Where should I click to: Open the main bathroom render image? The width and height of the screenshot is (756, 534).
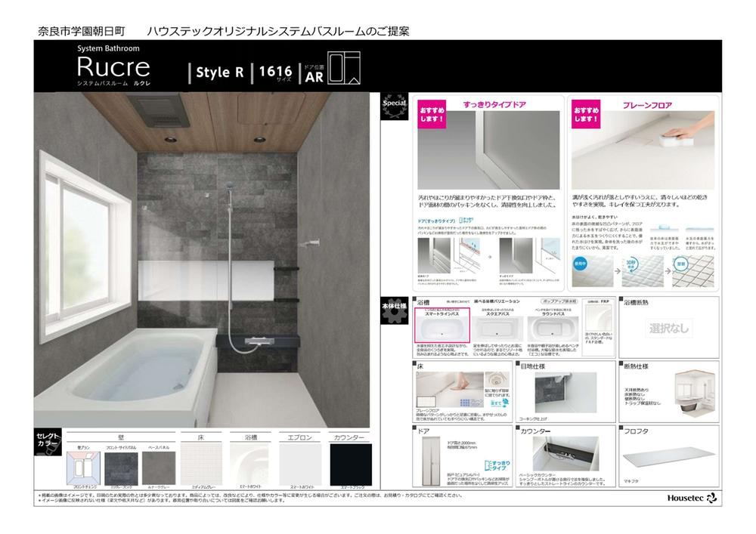click(x=202, y=260)
